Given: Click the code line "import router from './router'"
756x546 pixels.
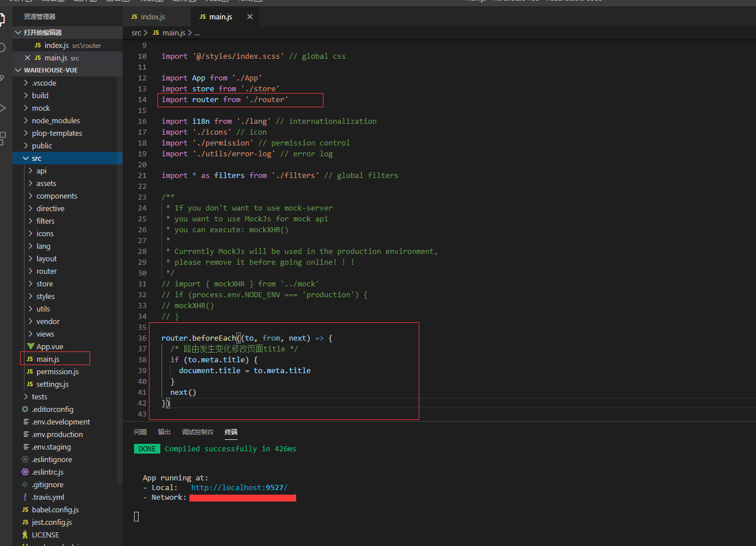Looking at the screenshot, I should (x=225, y=99).
